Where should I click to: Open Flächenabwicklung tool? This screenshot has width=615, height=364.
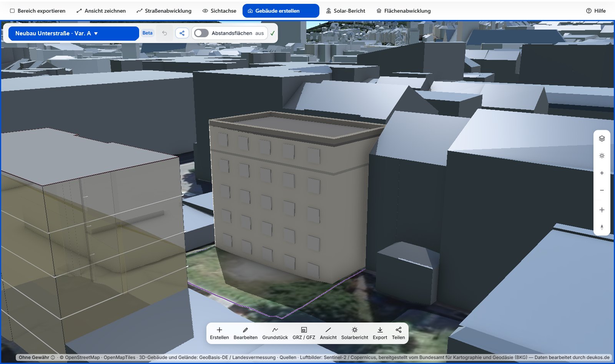[x=404, y=11]
